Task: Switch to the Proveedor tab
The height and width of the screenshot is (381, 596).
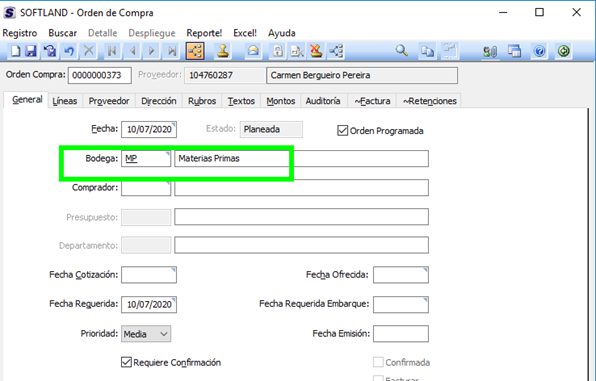Action: click(x=109, y=101)
